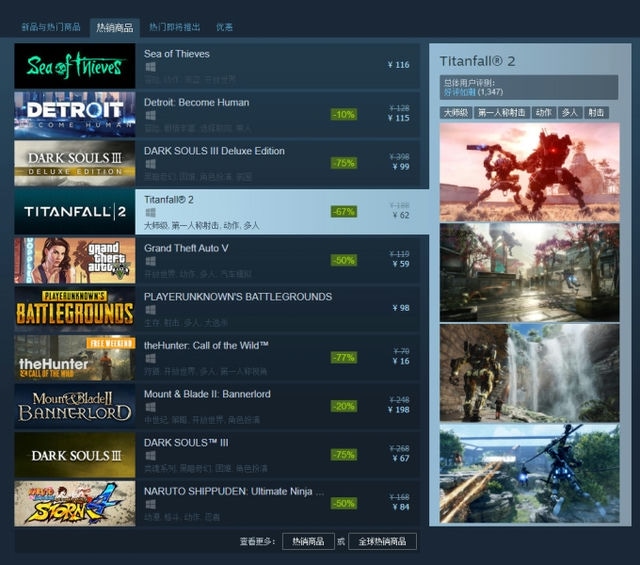This screenshot has height=565, width=640.
Task: Click the Mount & Blade II Bannerlord logo
Action: click(74, 405)
